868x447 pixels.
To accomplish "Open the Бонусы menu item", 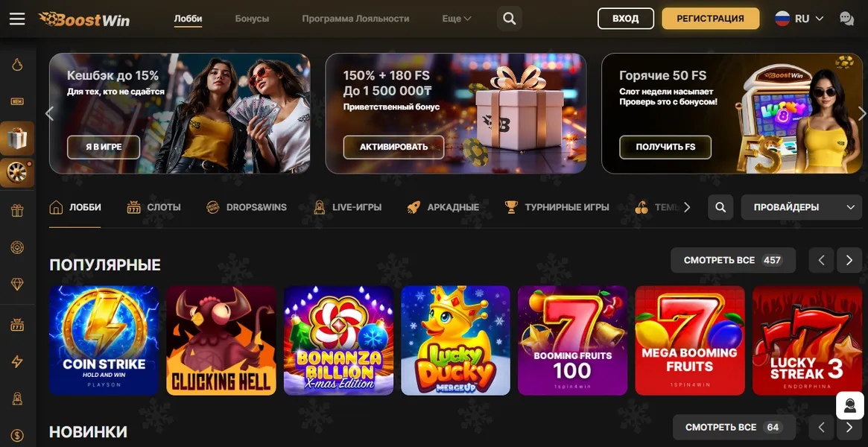I will pyautogui.click(x=252, y=19).
